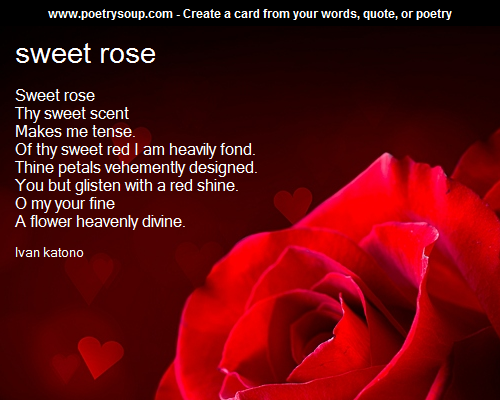Click 'Of thy sweet red I am heavily fond.'

click(135, 149)
